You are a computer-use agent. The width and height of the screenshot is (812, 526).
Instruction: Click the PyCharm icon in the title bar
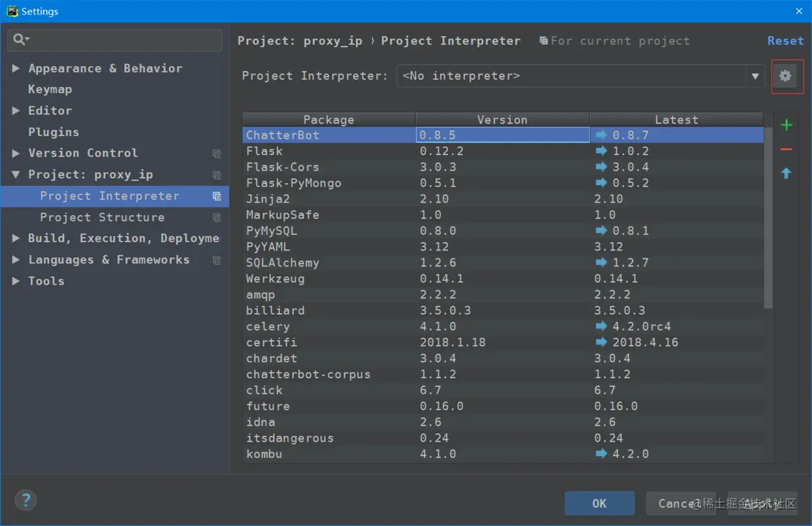(x=12, y=11)
